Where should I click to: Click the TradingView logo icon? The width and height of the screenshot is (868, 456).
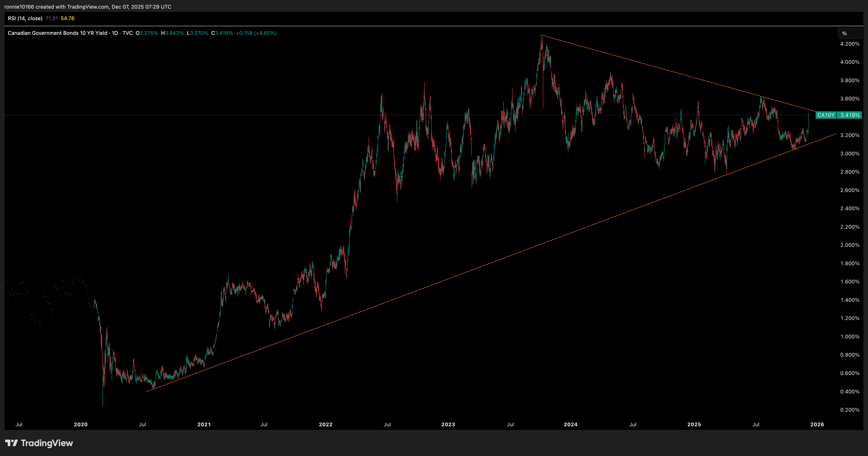(12, 443)
